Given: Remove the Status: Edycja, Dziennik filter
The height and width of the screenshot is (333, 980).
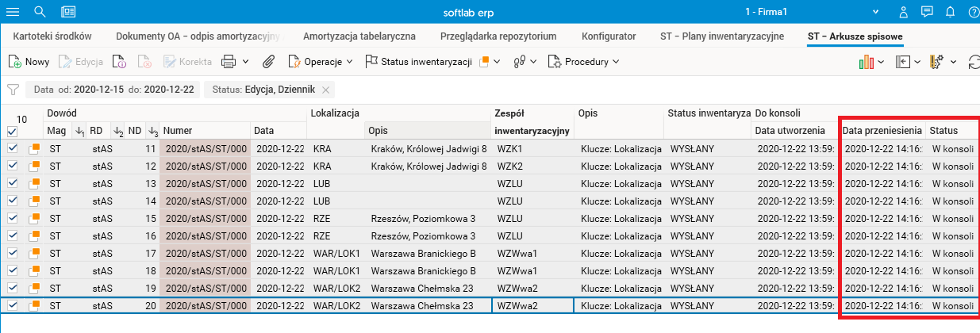Looking at the screenshot, I should point(325,90).
